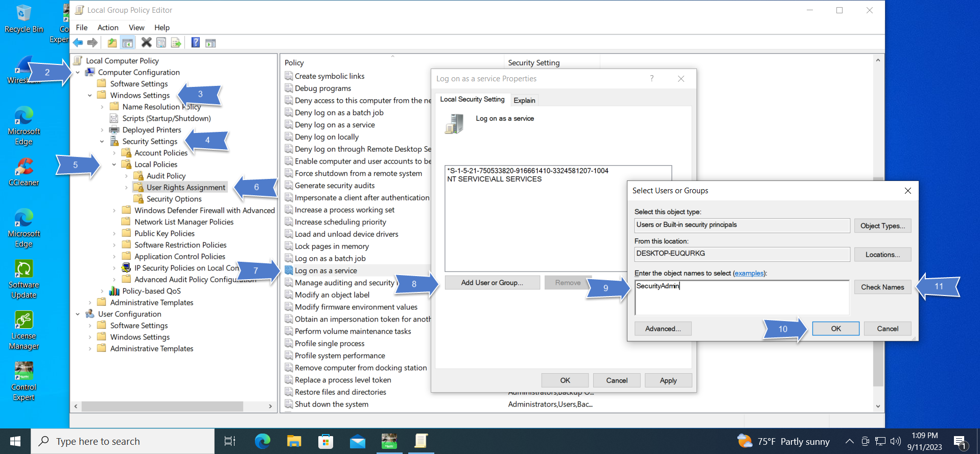Open the View menu
This screenshot has height=454, width=980.
[x=136, y=28]
